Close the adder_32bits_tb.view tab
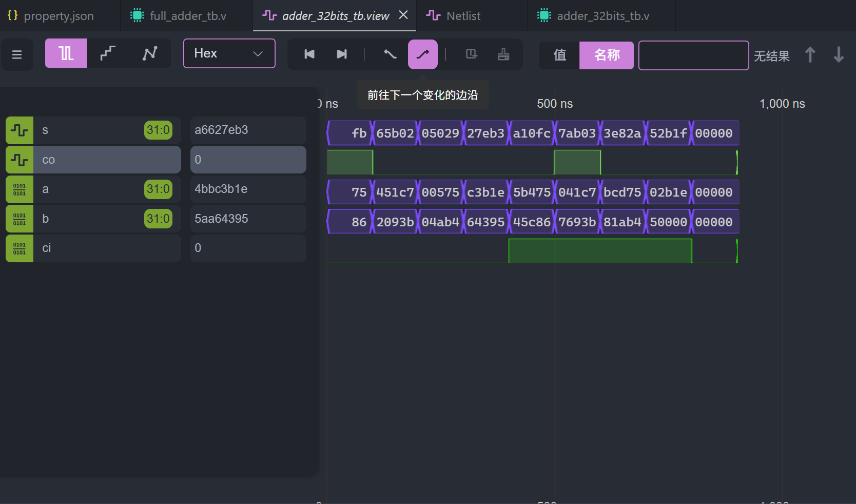Image resolution: width=856 pixels, height=504 pixels. [x=403, y=15]
